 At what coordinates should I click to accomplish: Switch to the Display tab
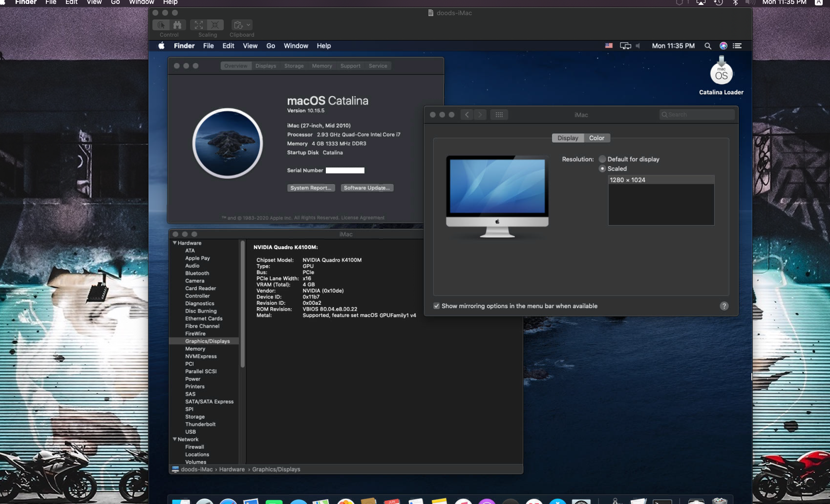[568, 138]
